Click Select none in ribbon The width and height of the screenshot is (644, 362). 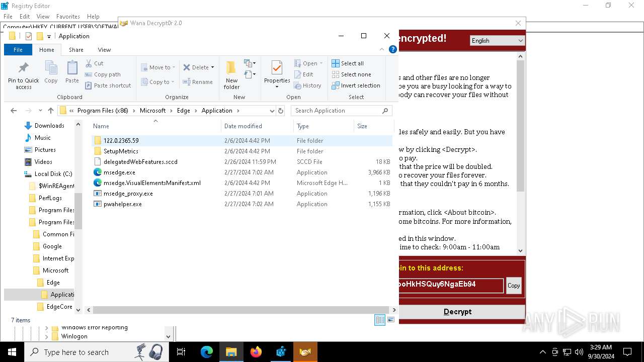(351, 74)
